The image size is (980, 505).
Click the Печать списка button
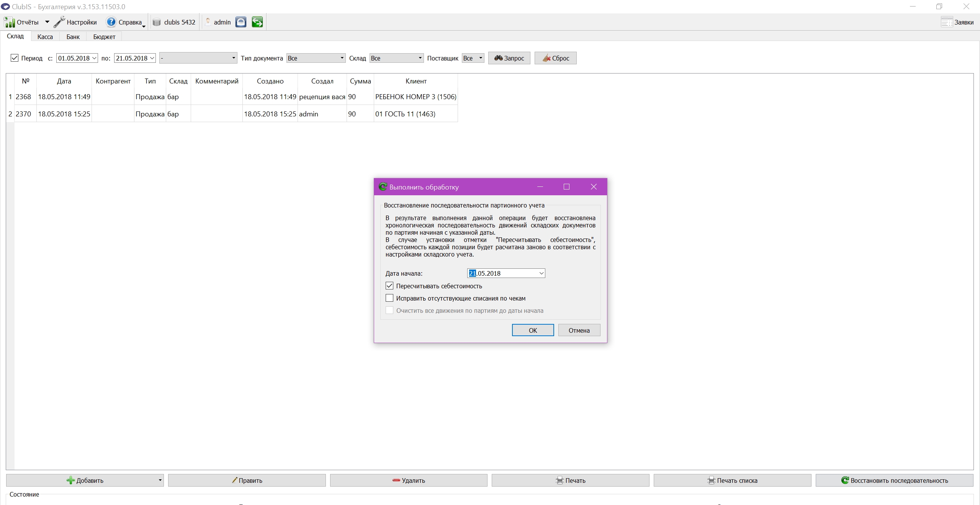[x=732, y=480]
